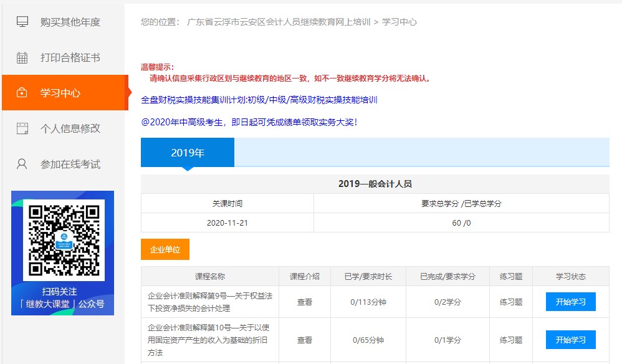
Task: Open 练习题 for the 第10号 course
Action: pos(510,340)
